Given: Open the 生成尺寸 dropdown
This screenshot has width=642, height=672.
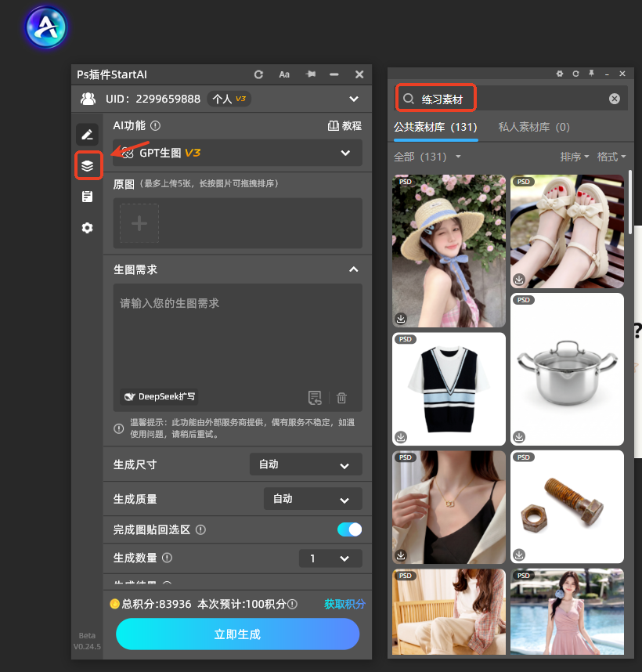Looking at the screenshot, I should [306, 464].
